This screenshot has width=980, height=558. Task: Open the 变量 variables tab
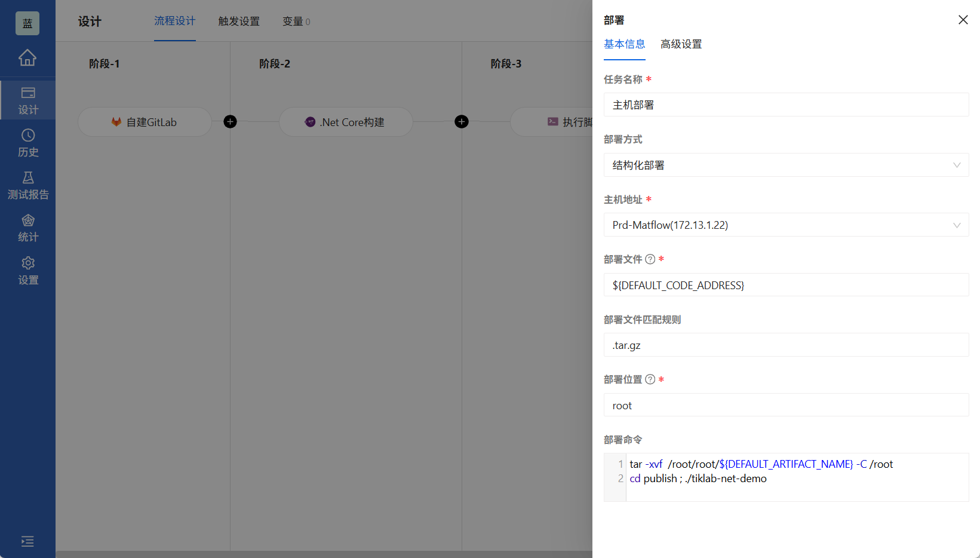coord(293,22)
